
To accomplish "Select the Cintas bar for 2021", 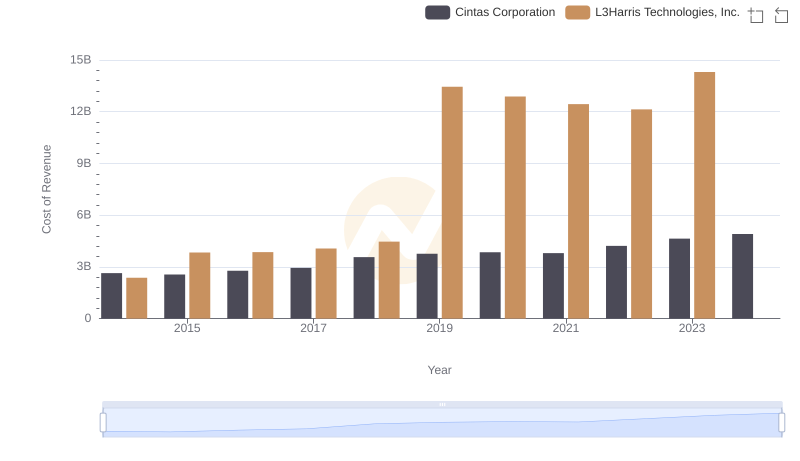I will (x=553, y=286).
